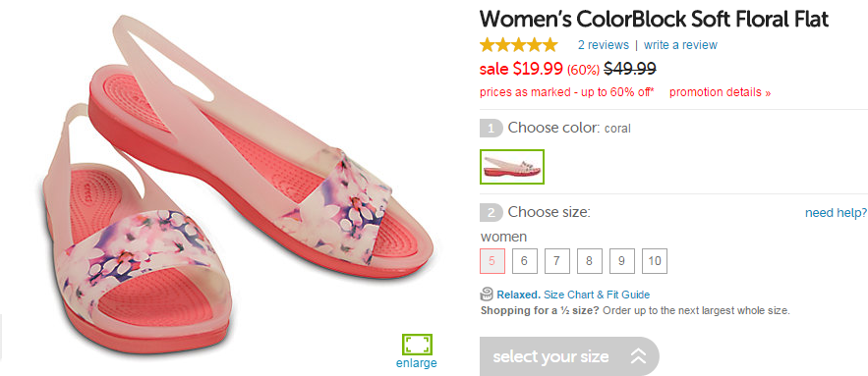Select the coral color swatch
This screenshot has width=868, height=376.
512,167
